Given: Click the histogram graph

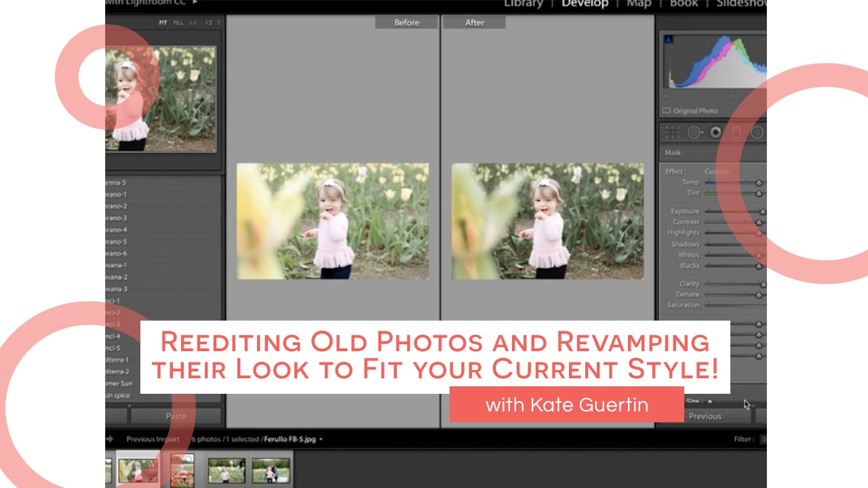Looking at the screenshot, I should tap(715, 62).
